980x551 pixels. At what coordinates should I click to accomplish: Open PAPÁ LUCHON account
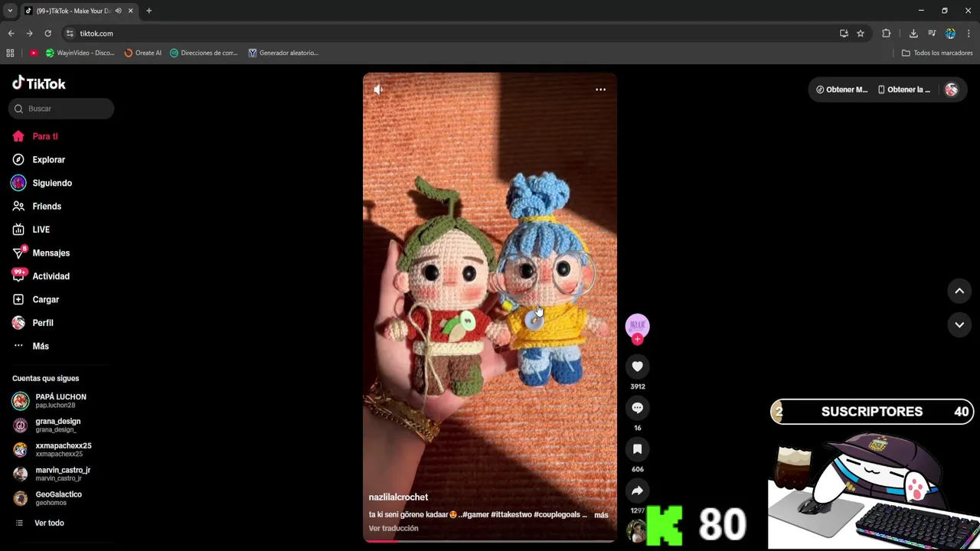61,400
